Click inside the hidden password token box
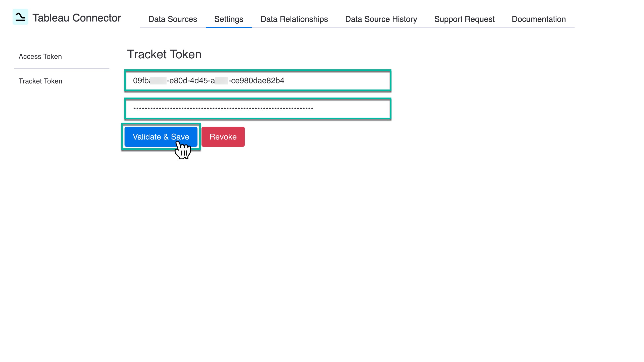The height and width of the screenshot is (362, 644). coord(258,109)
